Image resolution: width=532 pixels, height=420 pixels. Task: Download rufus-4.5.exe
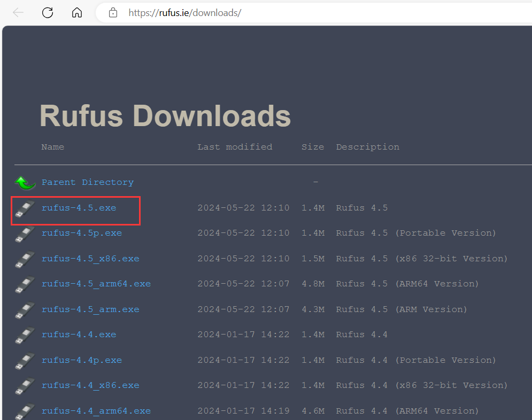(x=79, y=208)
